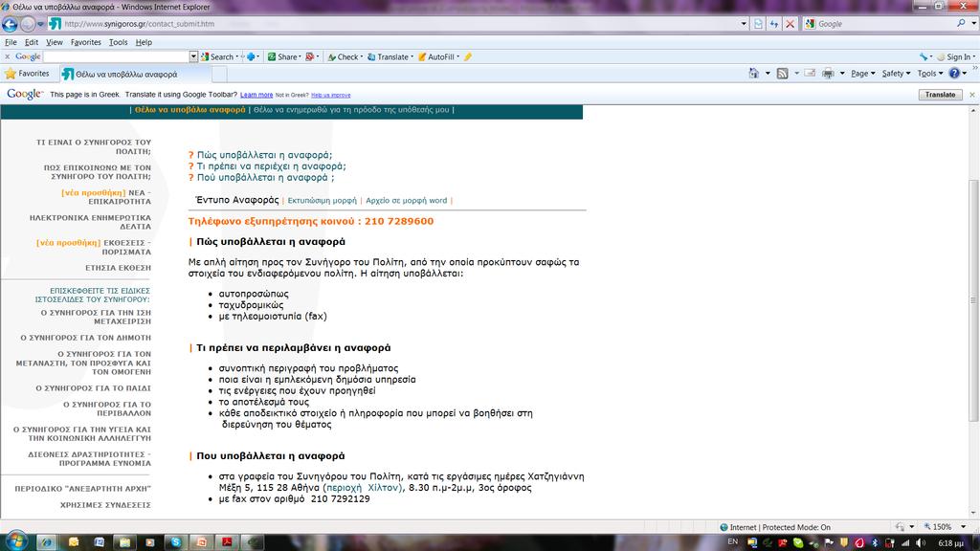Open the Favorites menu

(85, 42)
